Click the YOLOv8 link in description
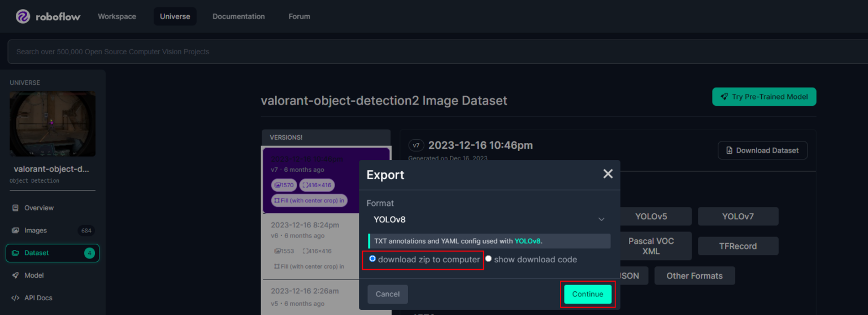 pyautogui.click(x=527, y=241)
